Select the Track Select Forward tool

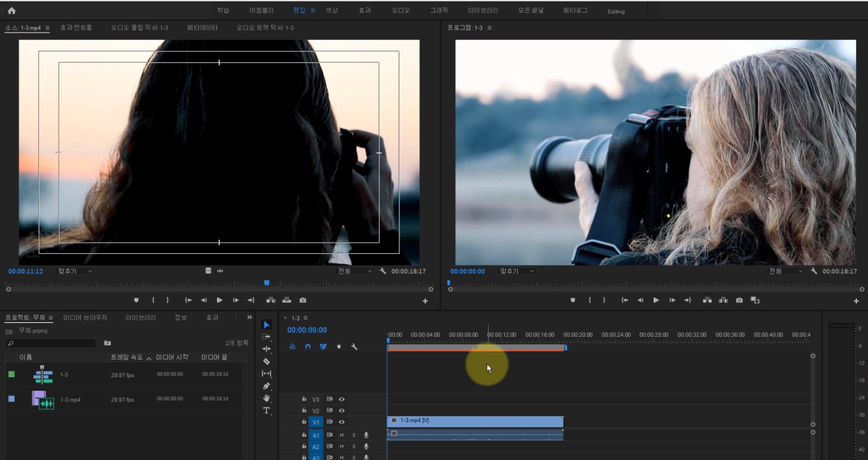tap(266, 337)
